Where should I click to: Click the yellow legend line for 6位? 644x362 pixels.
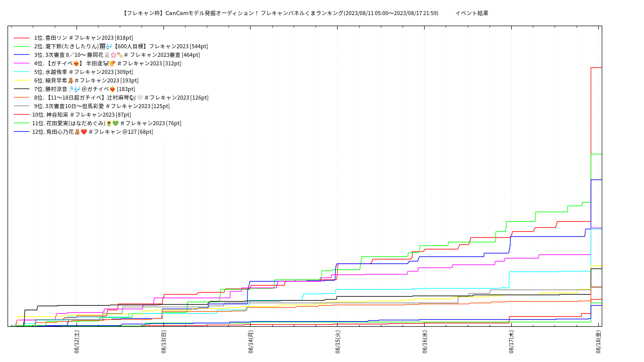(22, 80)
